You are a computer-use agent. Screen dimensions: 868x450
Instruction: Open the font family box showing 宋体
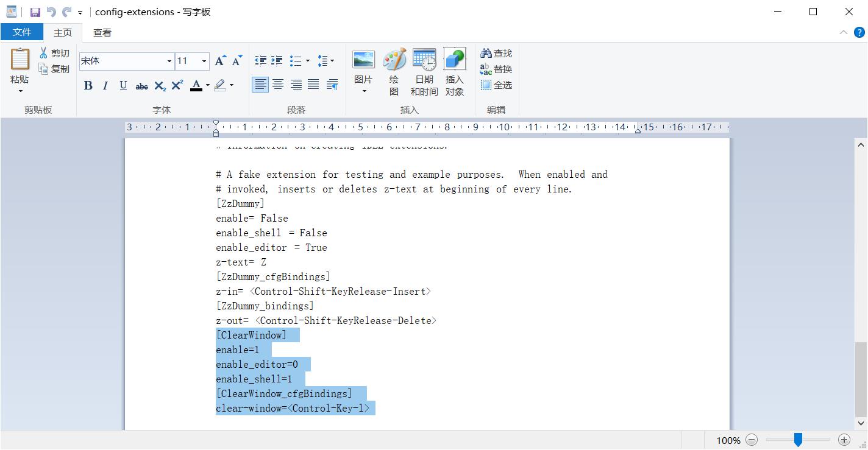127,61
